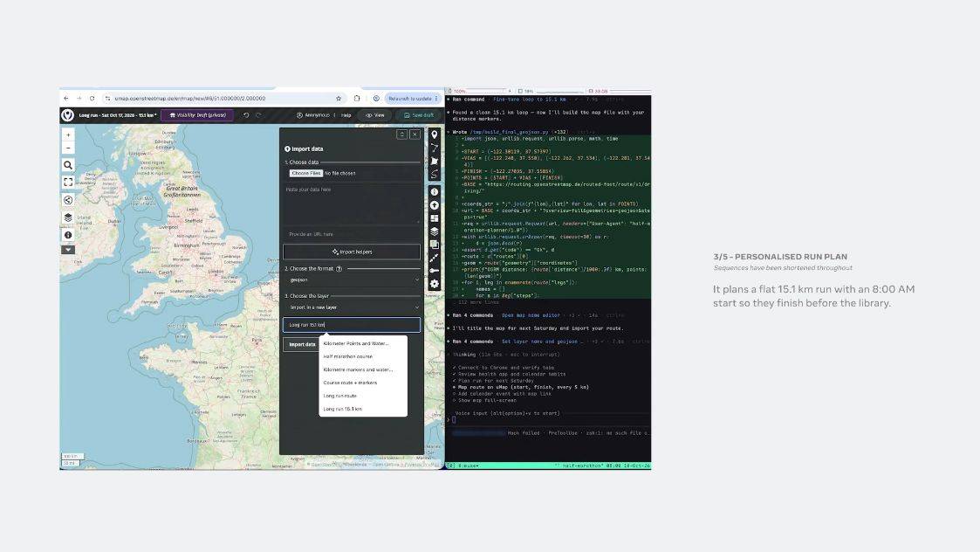Choose 'Half marathon course' suggestion
Image resolution: width=980 pixels, height=552 pixels.
(x=363, y=356)
